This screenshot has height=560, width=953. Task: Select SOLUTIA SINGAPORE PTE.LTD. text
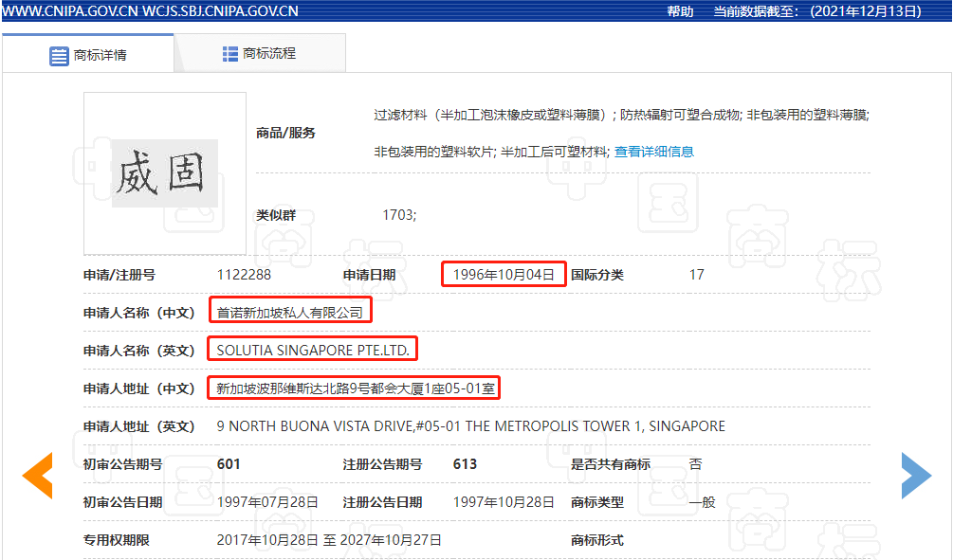point(312,348)
